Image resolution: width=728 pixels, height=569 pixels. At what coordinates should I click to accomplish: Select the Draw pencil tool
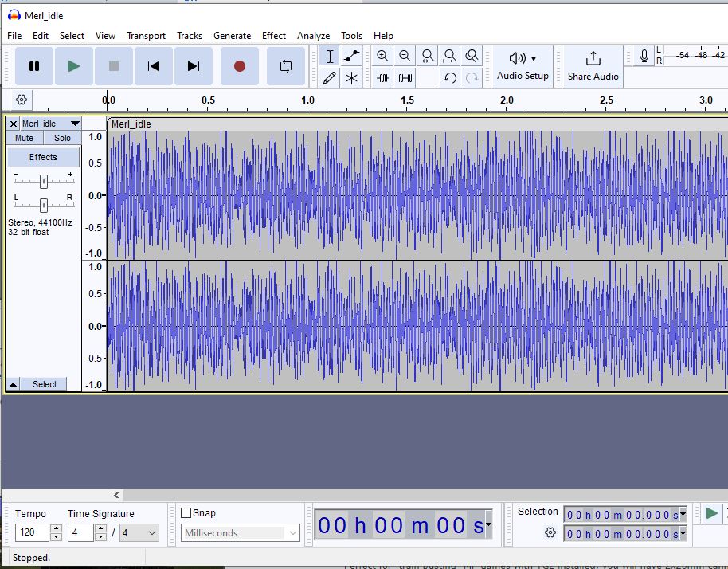click(330, 78)
